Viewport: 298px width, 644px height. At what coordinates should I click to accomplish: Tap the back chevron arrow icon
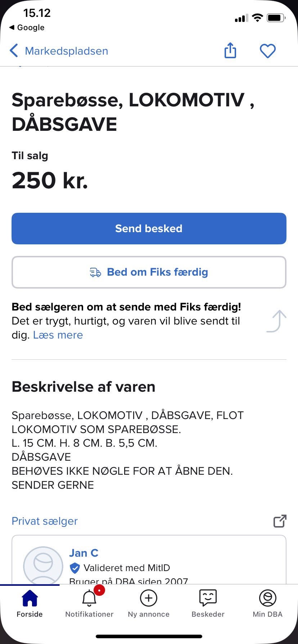click(14, 51)
